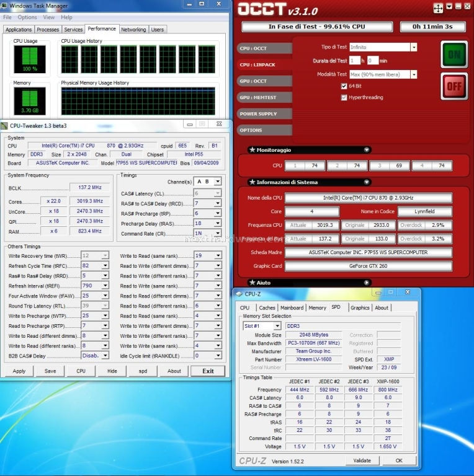Click the OCCT dropdown arrow title icon
Viewport: 474px width, 476px height.
[x=449, y=6]
